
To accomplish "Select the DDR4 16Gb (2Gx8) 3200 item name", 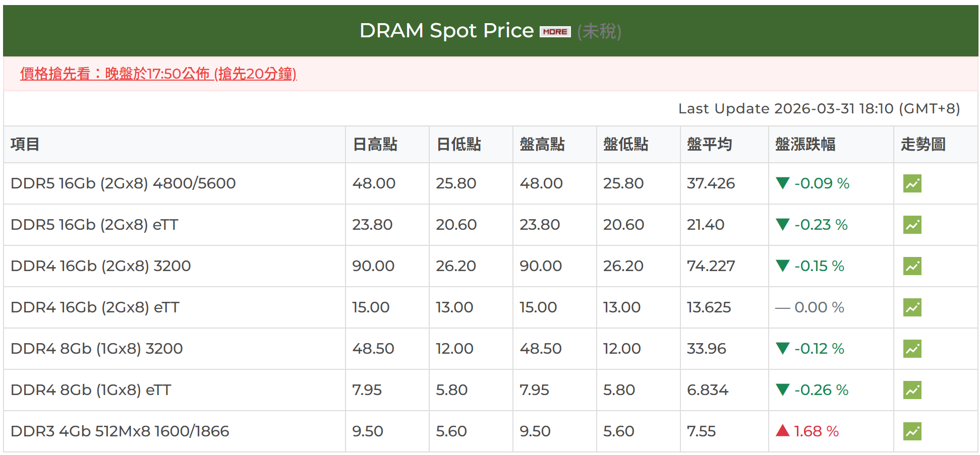I will (x=100, y=266).
